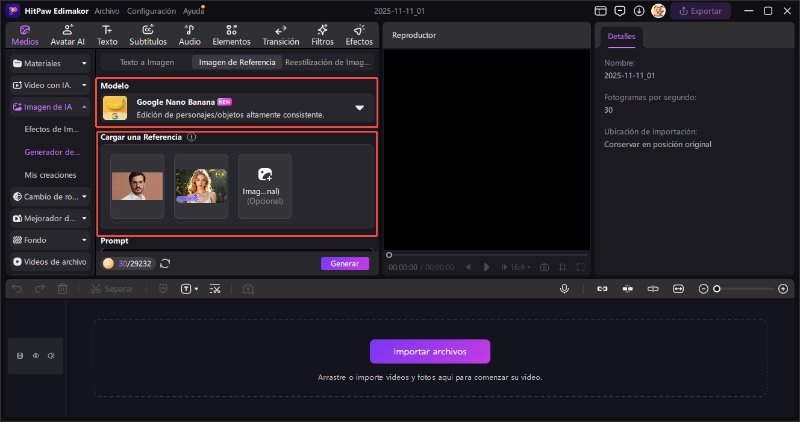Click the credits coin icon
Viewport: 800px width, 422px height.
point(108,263)
